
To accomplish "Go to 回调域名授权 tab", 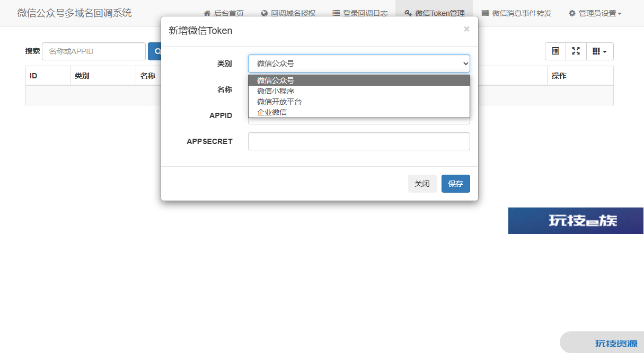I will 288,13.
